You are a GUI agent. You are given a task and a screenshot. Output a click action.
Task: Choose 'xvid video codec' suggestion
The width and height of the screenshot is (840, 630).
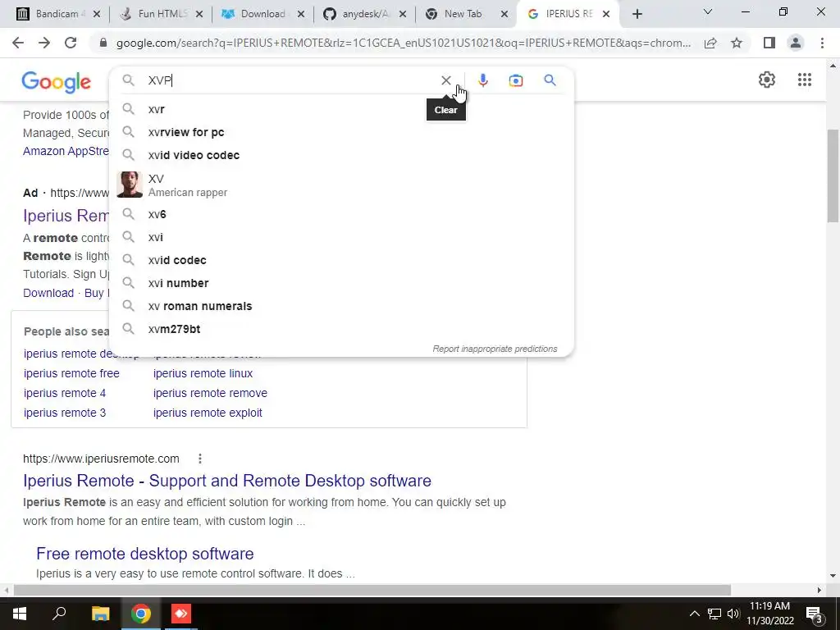click(x=341, y=155)
